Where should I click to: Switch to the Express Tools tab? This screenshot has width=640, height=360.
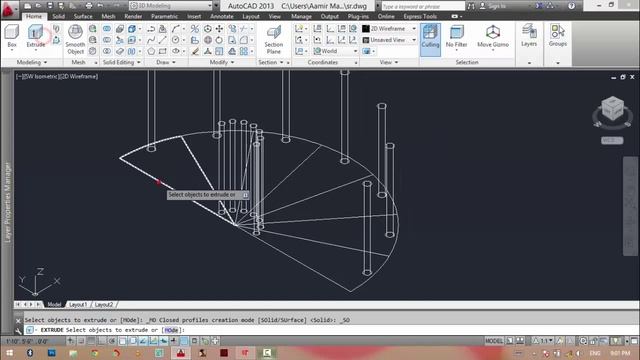click(420, 16)
